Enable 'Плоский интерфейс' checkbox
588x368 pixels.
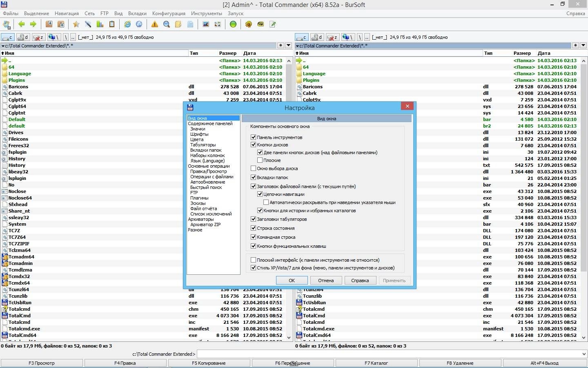coord(253,260)
